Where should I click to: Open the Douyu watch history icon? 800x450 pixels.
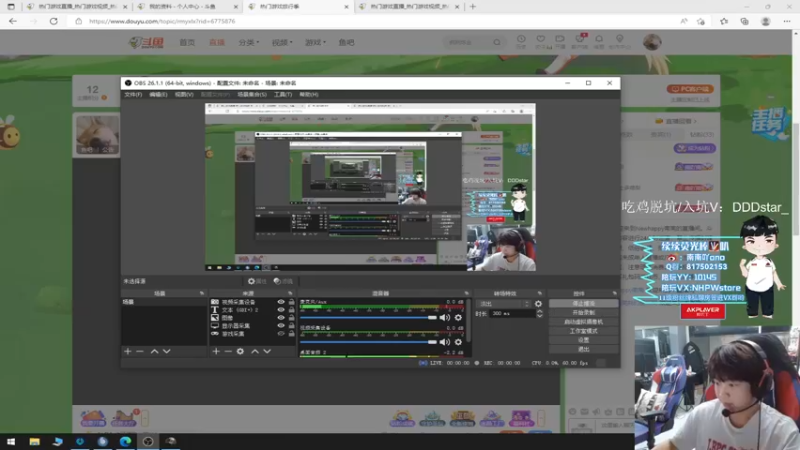pyautogui.click(x=521, y=41)
